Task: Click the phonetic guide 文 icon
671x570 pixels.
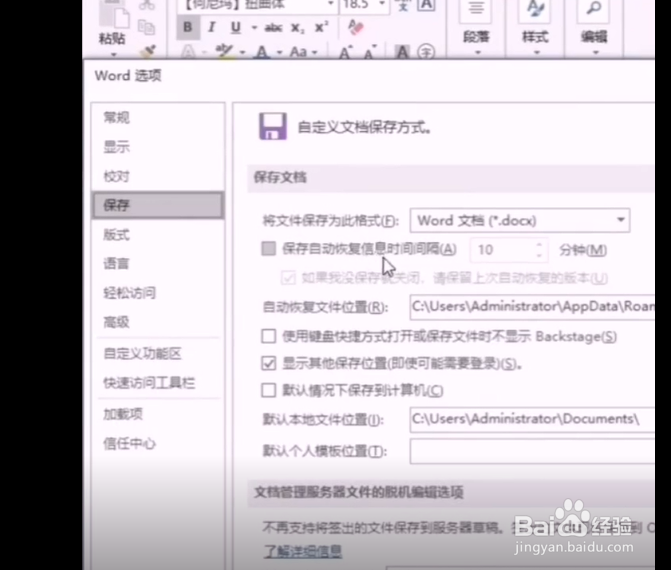Action: click(402, 5)
